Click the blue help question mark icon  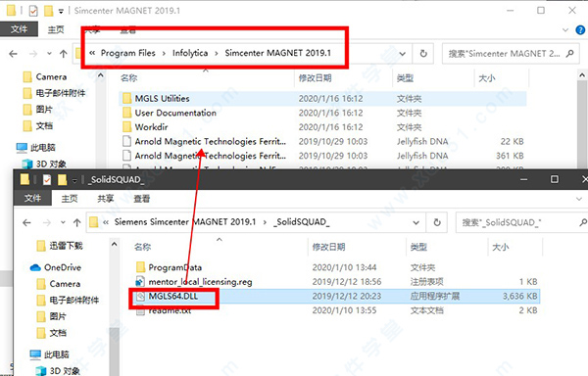(x=580, y=30)
